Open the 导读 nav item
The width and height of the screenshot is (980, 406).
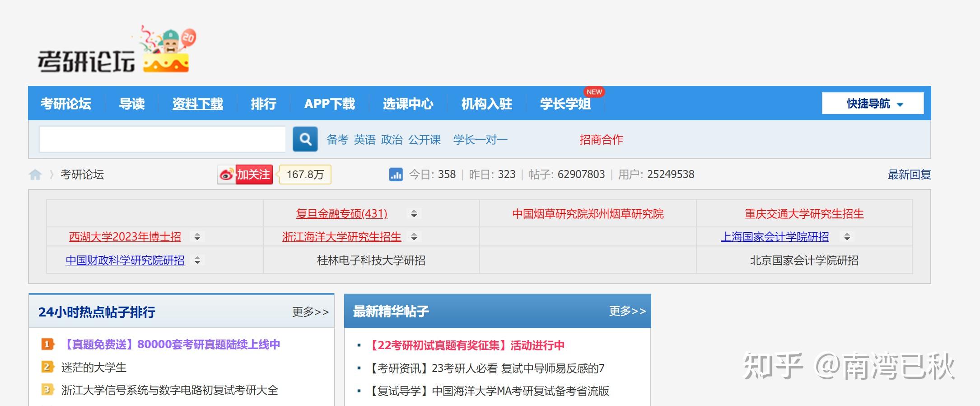(x=132, y=104)
